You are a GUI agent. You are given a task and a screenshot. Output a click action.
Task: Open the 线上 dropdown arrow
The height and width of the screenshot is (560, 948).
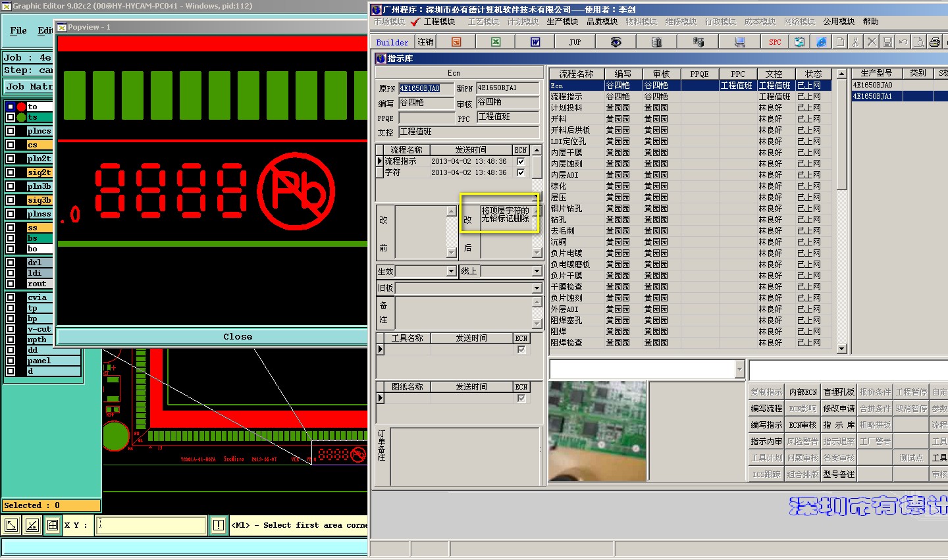coord(537,271)
